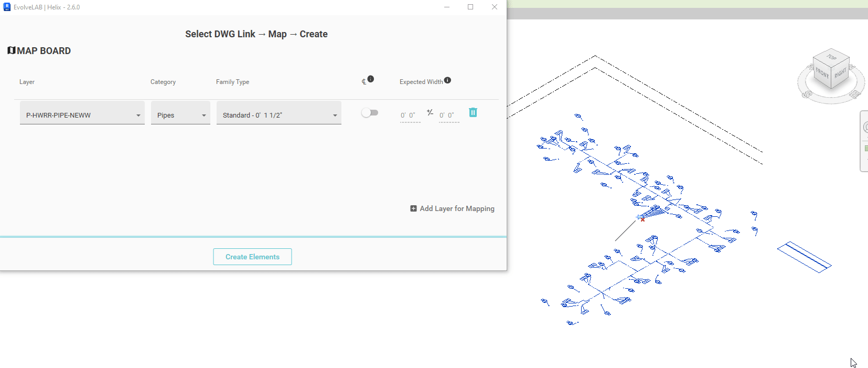Image resolution: width=868 pixels, height=368 pixels.
Task: Click the Expected Width tolerance input field
Action: (448, 115)
